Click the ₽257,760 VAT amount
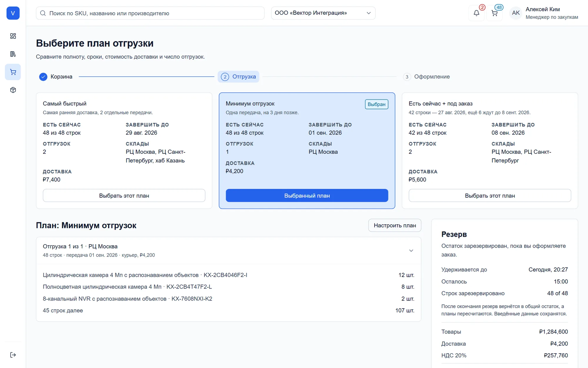Image resolution: width=588 pixels, height=368 pixels. [x=556, y=355]
